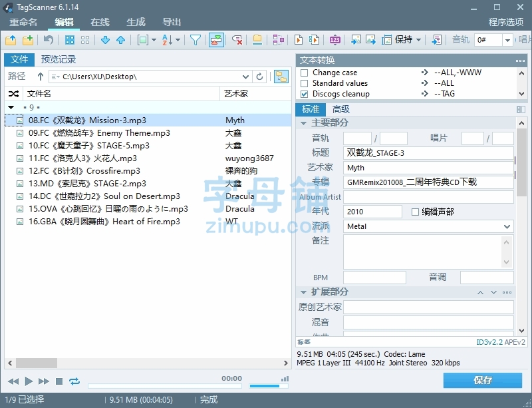
Task: Remove tags icon with red X
Action: pyautogui.click(x=237, y=40)
